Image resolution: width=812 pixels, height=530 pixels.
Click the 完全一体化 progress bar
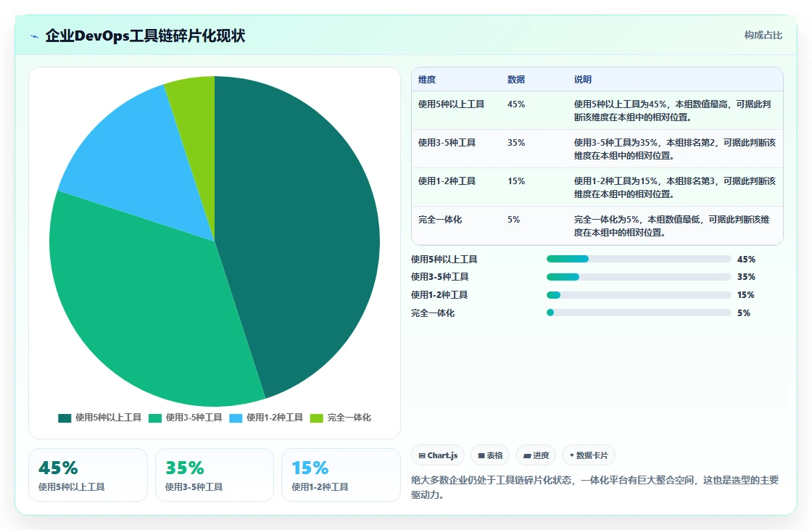[639, 313]
